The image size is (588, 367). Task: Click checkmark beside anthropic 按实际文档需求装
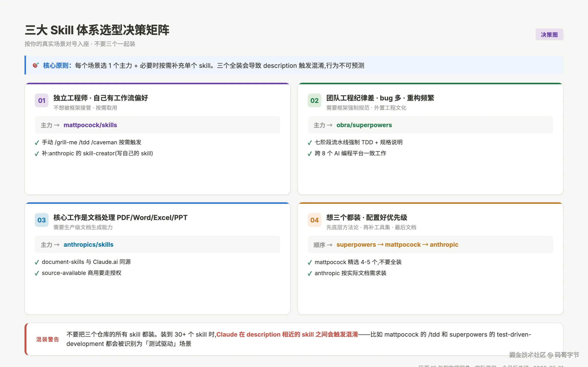pyautogui.click(x=310, y=273)
